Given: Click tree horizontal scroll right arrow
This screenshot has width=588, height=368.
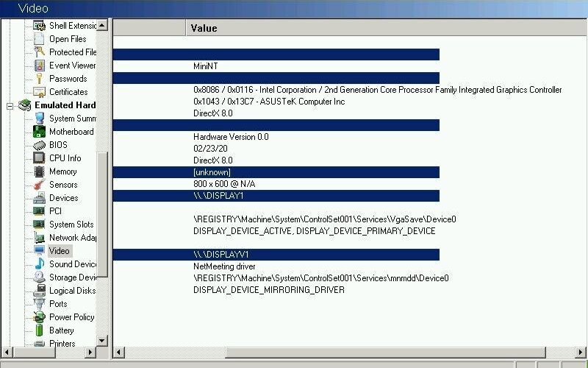Looking at the screenshot, I should [90, 353].
